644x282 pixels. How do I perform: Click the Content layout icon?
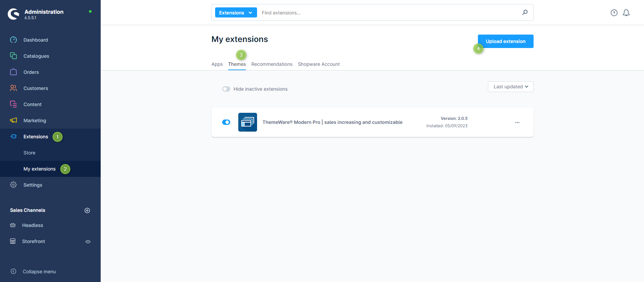point(13,104)
